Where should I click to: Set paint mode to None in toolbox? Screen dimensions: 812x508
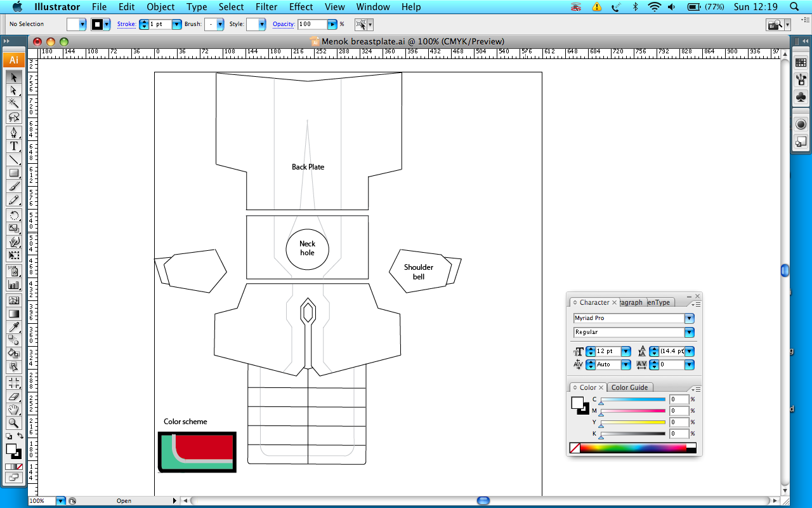pos(18,467)
